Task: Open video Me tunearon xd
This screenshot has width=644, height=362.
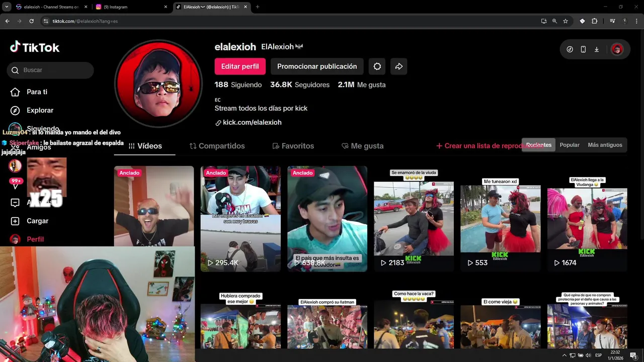Action: 501,219
